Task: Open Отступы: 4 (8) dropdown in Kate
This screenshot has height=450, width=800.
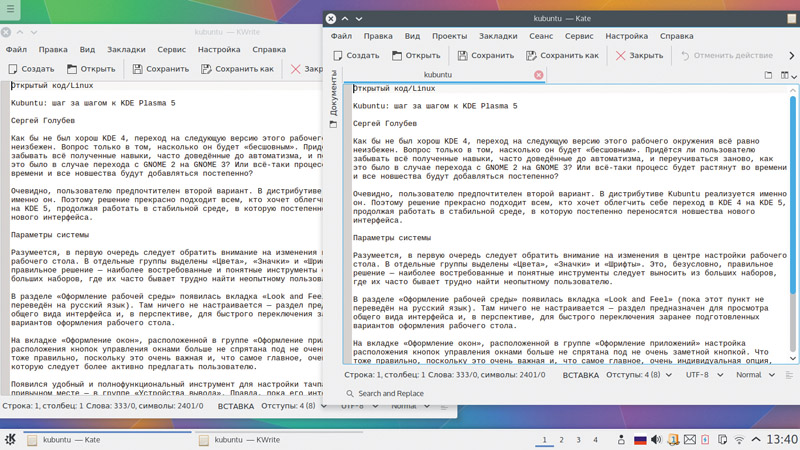Action: pyautogui.click(x=639, y=375)
